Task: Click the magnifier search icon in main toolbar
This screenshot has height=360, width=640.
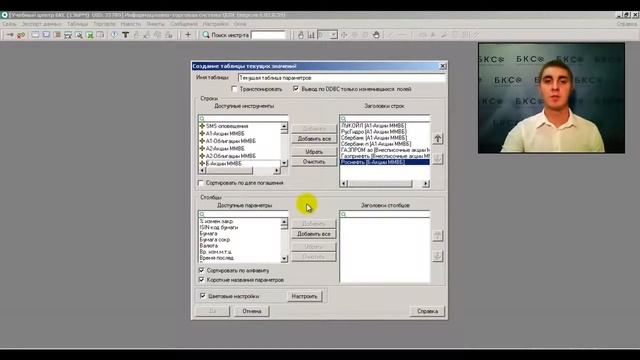Action: click(206, 35)
